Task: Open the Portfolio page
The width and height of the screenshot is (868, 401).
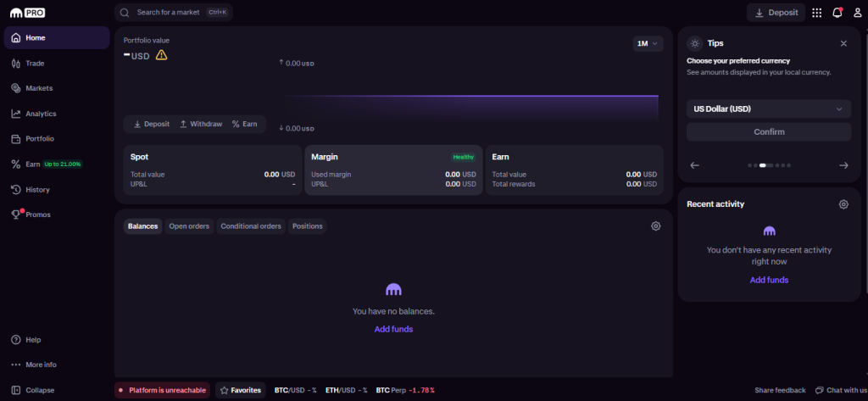Action: 57,138
